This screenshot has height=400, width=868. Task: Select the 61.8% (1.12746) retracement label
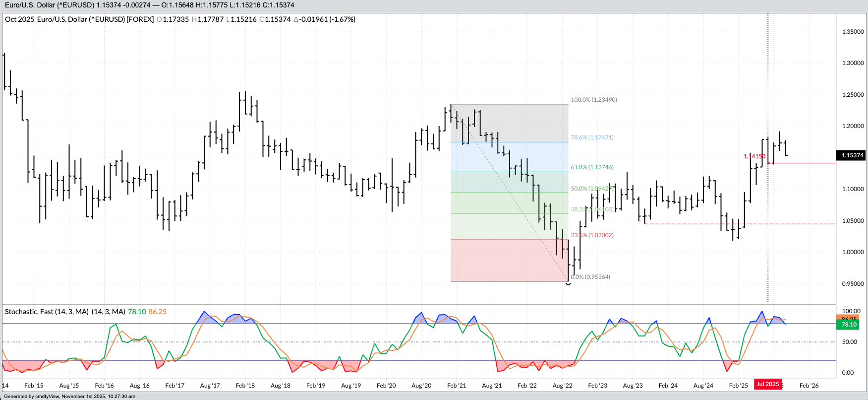click(x=592, y=167)
